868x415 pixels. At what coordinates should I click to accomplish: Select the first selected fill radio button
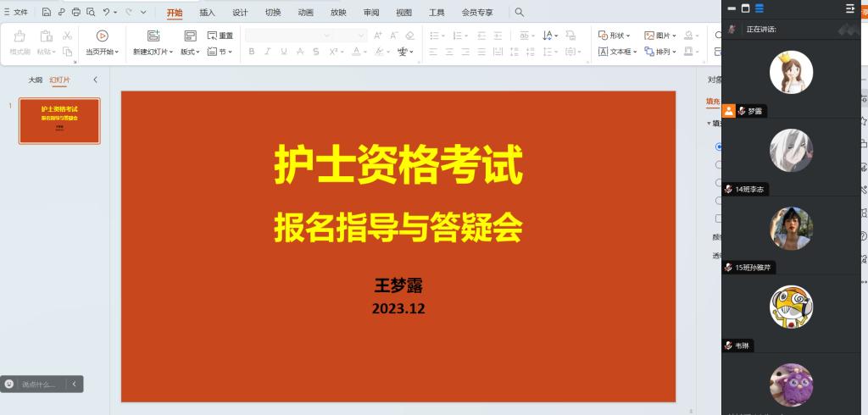point(719,147)
